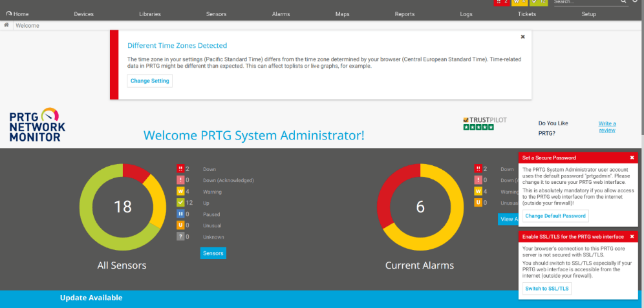Click the blue Paused icon
This screenshot has height=308, width=644.
click(x=180, y=214)
